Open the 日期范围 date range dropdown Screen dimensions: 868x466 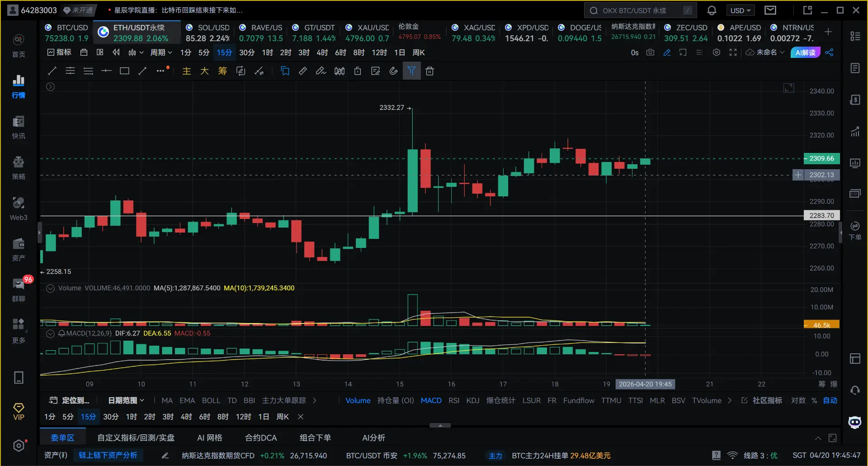click(126, 400)
